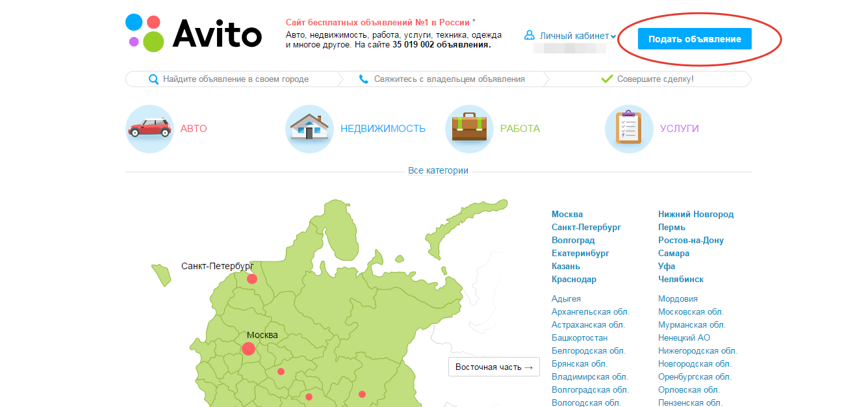Choose Нижний Новгород city link

click(x=696, y=214)
